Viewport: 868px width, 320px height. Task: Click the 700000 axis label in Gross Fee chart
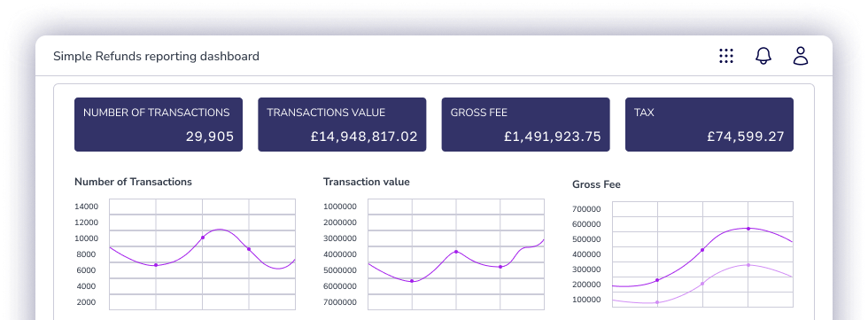tap(586, 209)
